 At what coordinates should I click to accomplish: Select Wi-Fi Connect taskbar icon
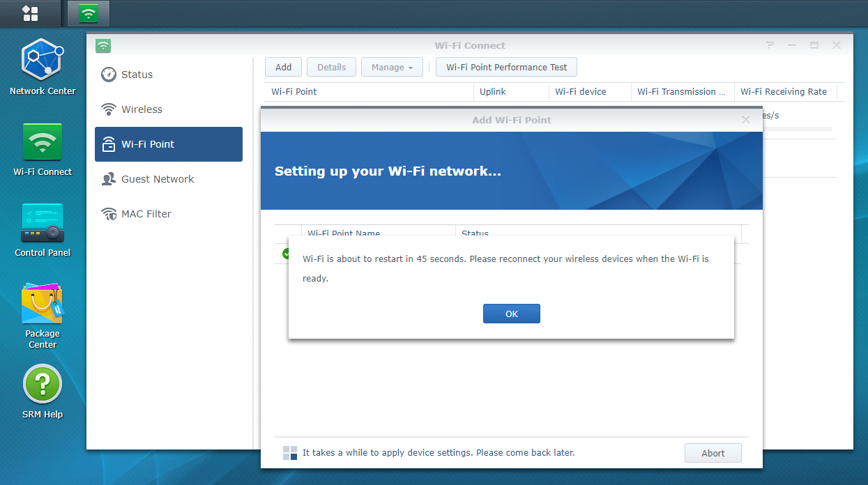point(89,13)
